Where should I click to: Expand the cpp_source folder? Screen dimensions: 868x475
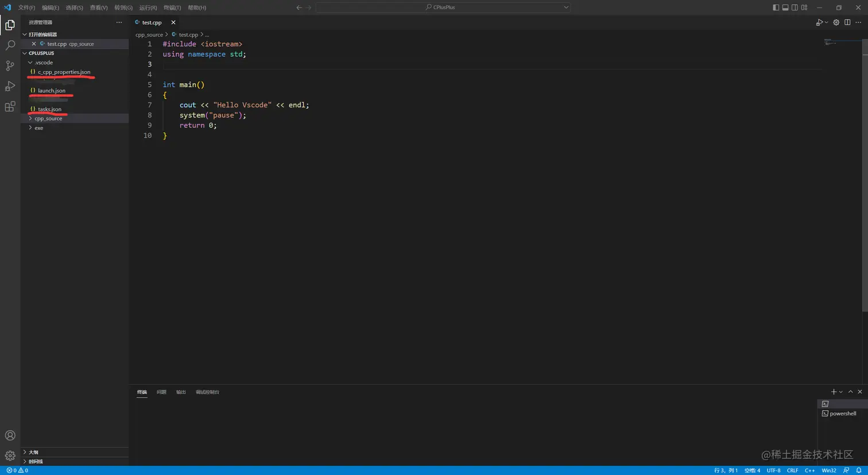coord(75,118)
